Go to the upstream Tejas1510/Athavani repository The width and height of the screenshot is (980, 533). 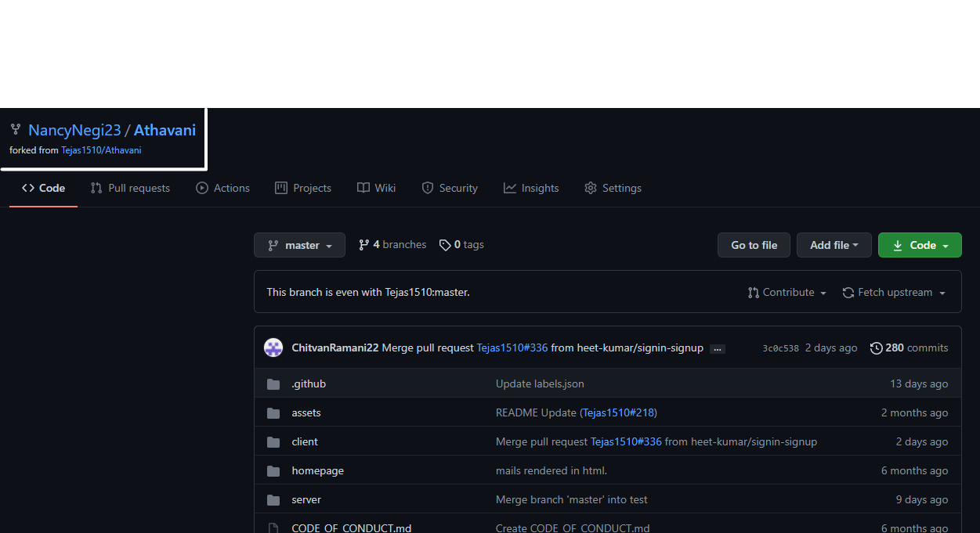(x=101, y=149)
